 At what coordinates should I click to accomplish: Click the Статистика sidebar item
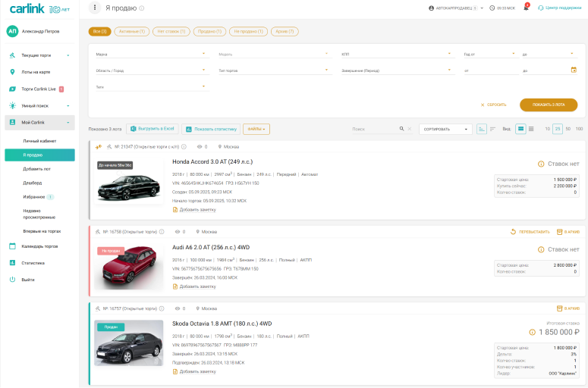click(33, 263)
